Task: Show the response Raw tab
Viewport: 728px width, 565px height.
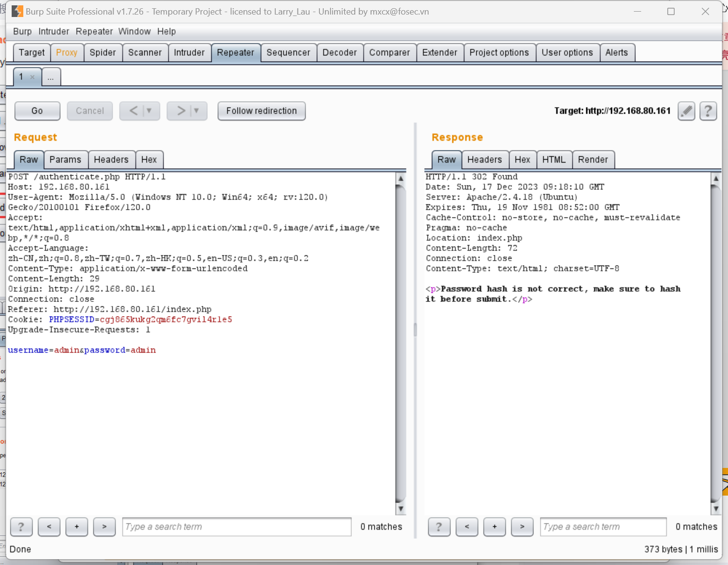Action: click(447, 160)
